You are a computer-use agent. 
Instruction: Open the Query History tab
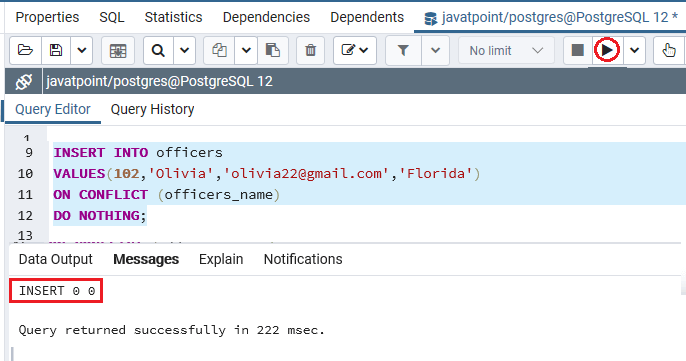coord(152,109)
